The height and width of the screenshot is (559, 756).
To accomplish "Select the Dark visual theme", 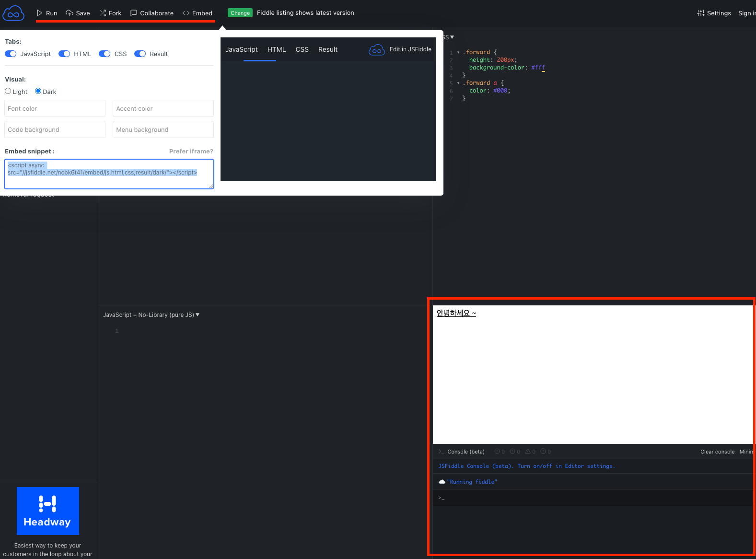I will pyautogui.click(x=38, y=91).
